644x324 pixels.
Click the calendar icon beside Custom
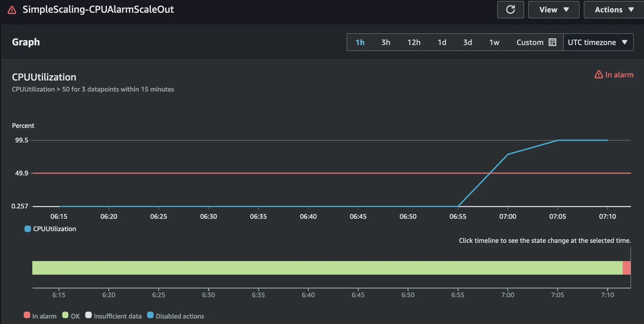(x=553, y=42)
